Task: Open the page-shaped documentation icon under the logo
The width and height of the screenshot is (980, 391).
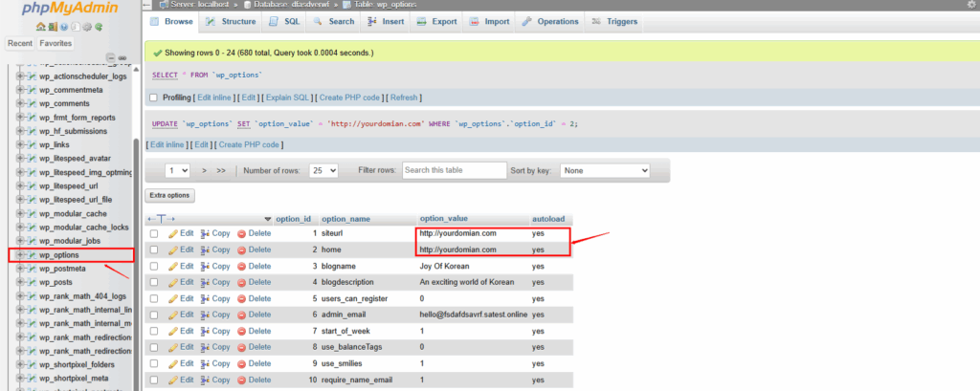Action: point(76,27)
